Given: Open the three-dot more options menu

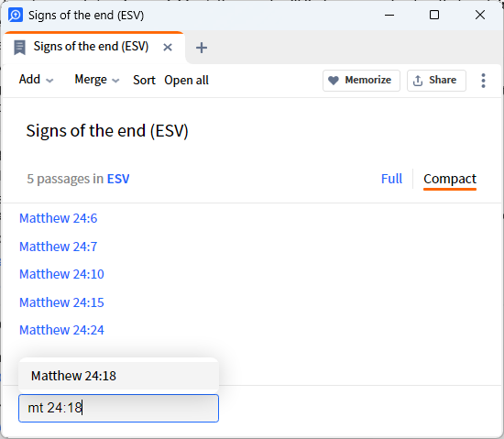Looking at the screenshot, I should (x=483, y=81).
